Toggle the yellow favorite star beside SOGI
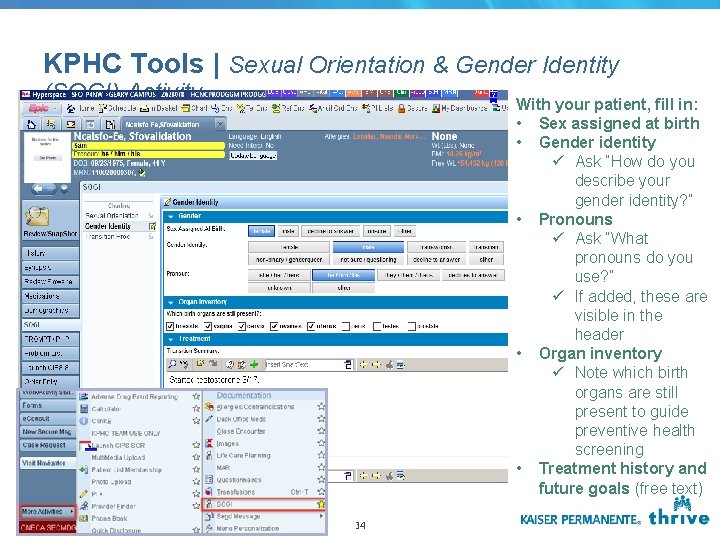Image resolution: width=720 pixels, height=540 pixels. 321,504
